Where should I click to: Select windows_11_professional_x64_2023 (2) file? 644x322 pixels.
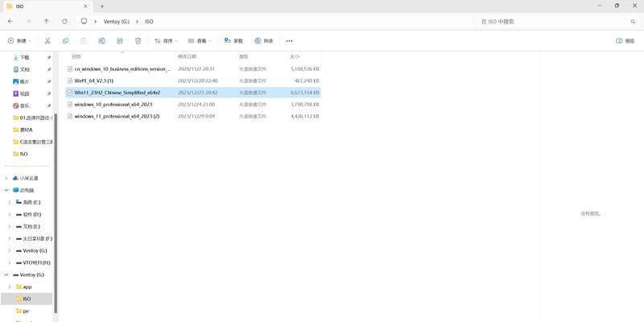(x=193, y=117)
